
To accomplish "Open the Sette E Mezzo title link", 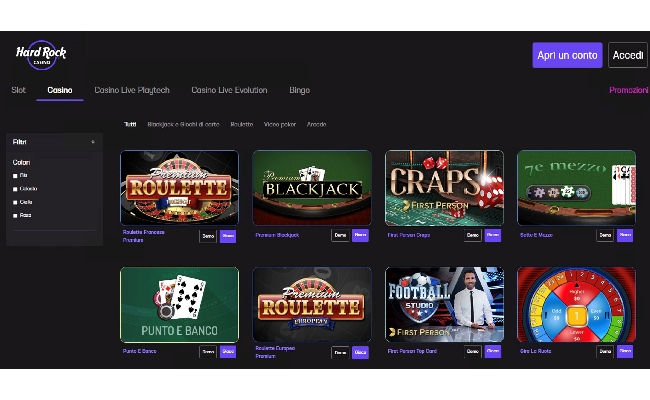I will coord(536,235).
